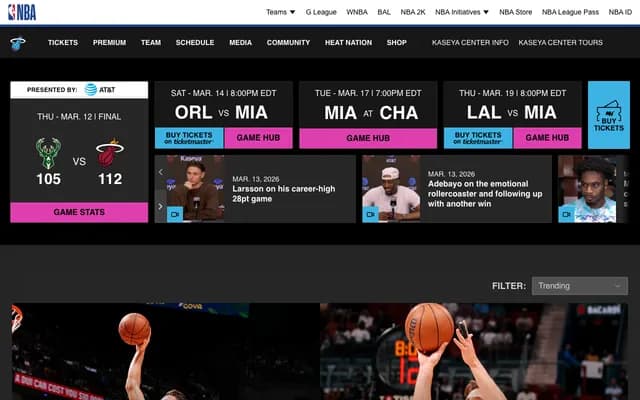Viewport: 640px width, 400px height.
Task: Open WNBA link
Action: coord(357,12)
